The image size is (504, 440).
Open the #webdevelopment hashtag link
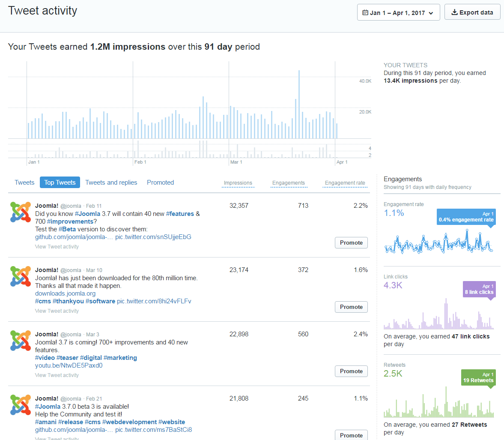[130, 422]
